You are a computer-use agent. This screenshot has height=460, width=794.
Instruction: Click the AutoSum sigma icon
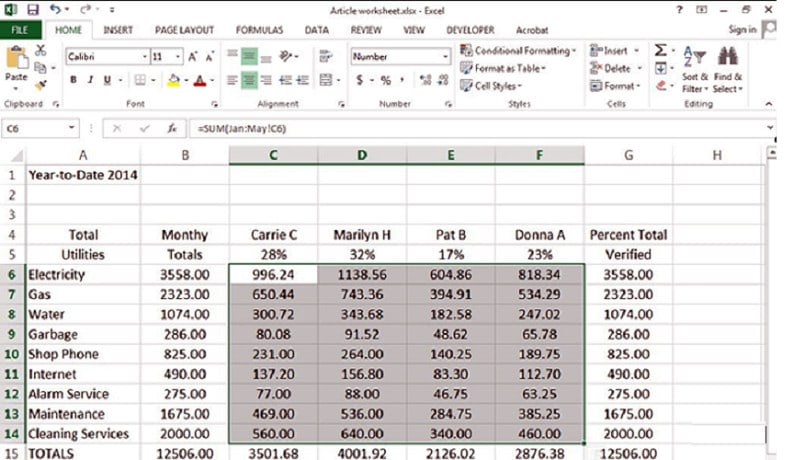661,50
